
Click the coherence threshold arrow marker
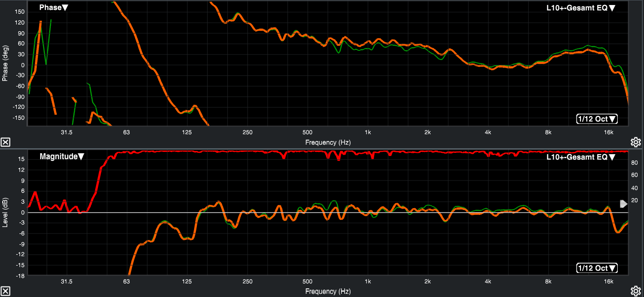pyautogui.click(x=624, y=204)
